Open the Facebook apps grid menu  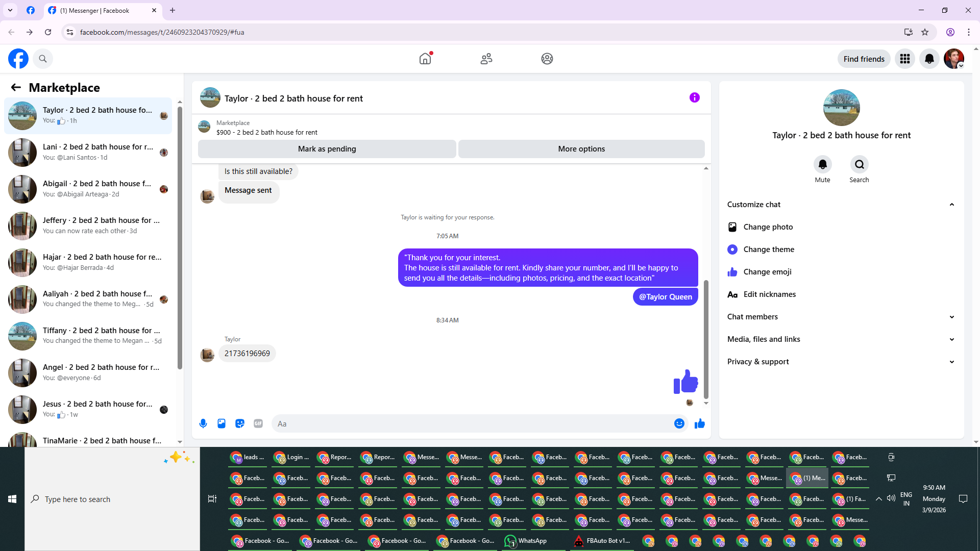click(x=905, y=59)
